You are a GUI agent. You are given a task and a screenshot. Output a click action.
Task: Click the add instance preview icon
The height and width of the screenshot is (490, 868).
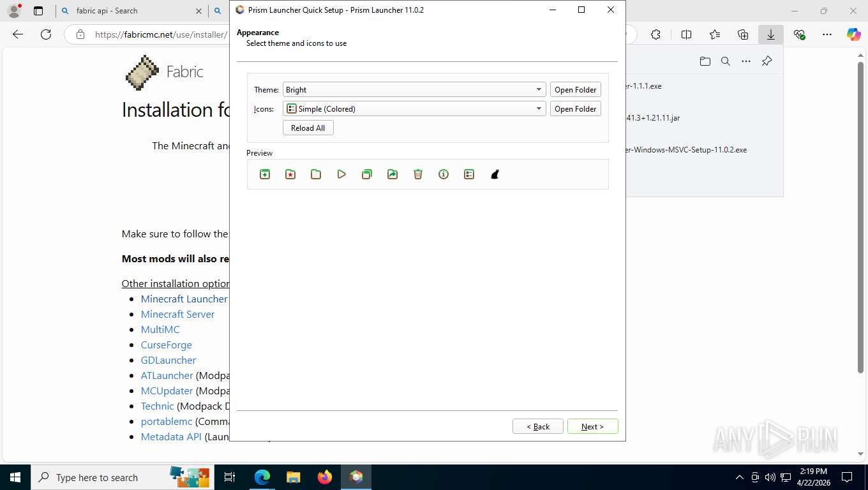tap(265, 174)
